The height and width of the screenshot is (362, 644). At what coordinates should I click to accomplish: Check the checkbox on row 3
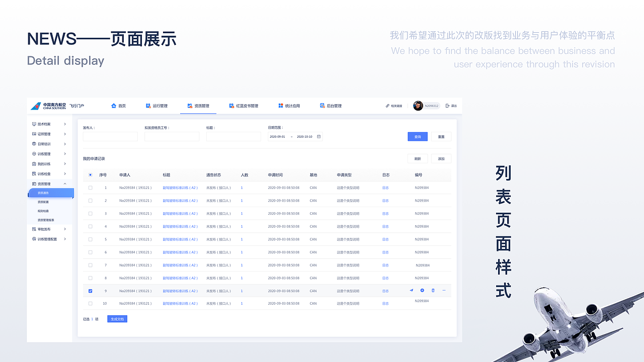[91, 213]
